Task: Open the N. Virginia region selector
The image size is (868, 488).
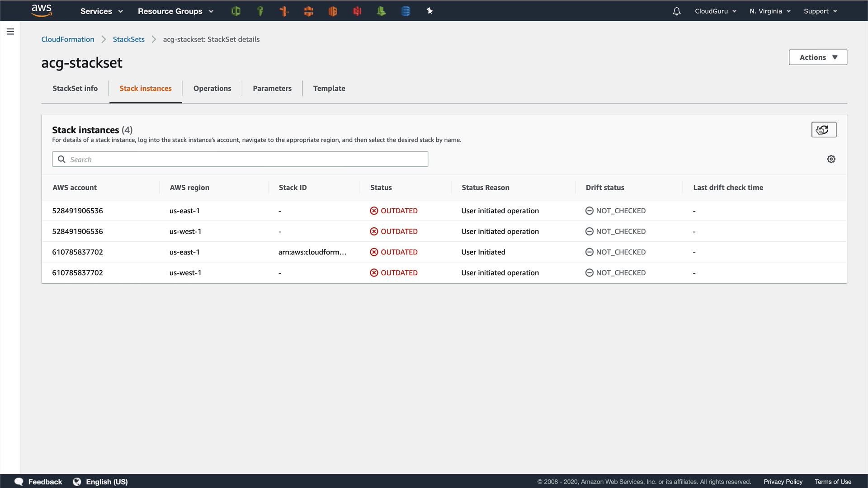Action: pos(770,11)
